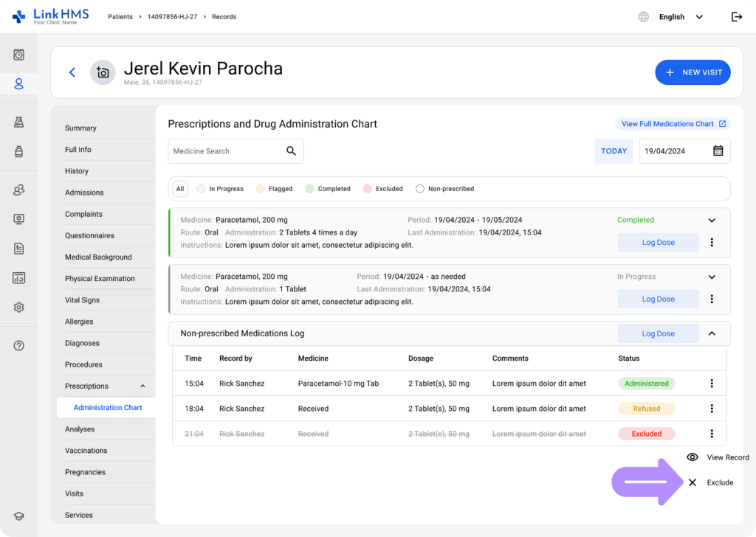Click the Medicine Search input field
756x537 pixels.
pos(225,151)
